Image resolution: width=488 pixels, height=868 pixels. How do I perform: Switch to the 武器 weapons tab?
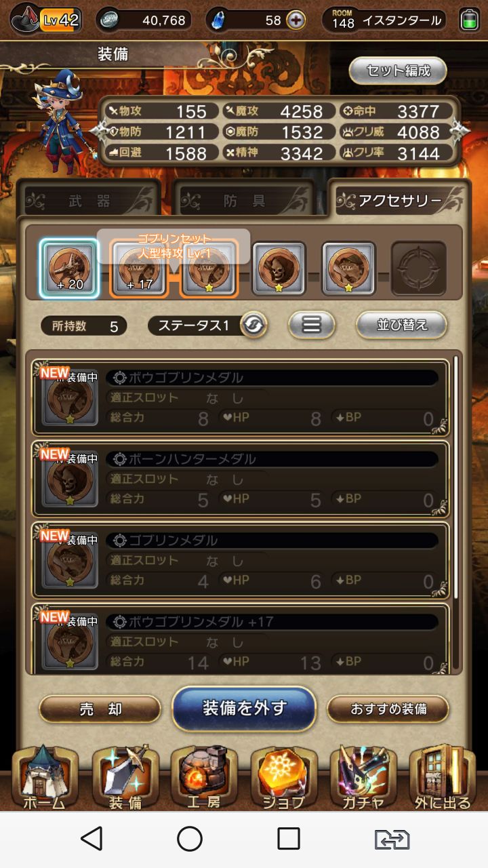[89, 200]
